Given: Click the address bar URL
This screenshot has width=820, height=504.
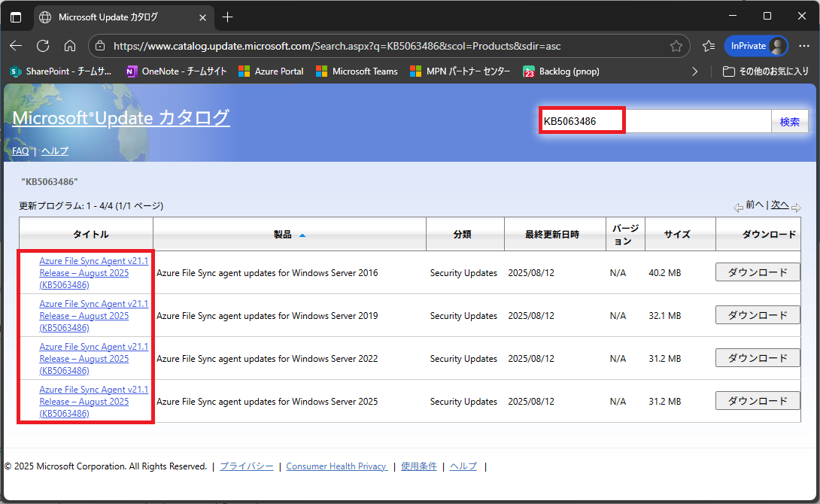Looking at the screenshot, I should click(337, 46).
